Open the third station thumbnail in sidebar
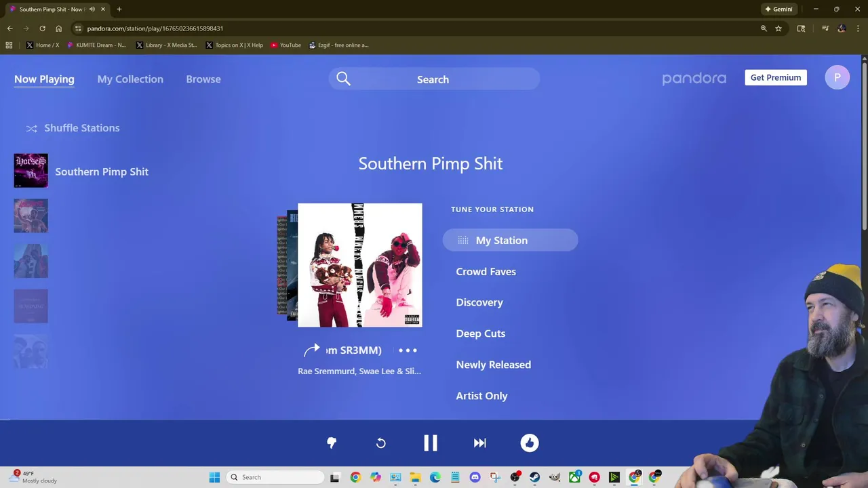 pyautogui.click(x=31, y=261)
